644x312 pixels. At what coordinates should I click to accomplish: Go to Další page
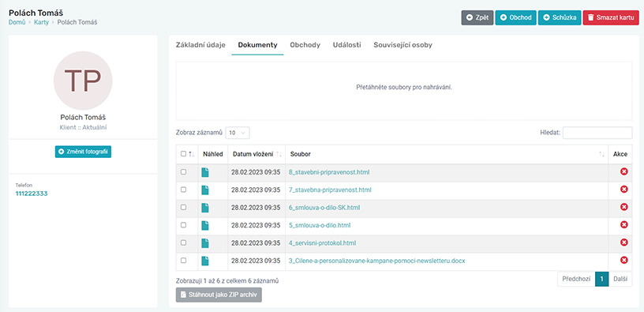point(620,279)
